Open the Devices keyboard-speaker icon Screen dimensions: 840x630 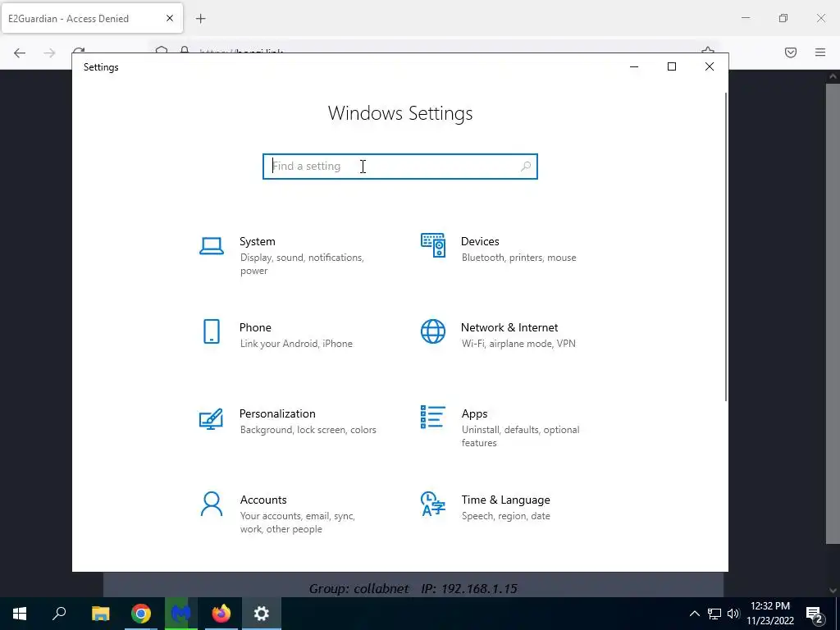click(x=433, y=245)
